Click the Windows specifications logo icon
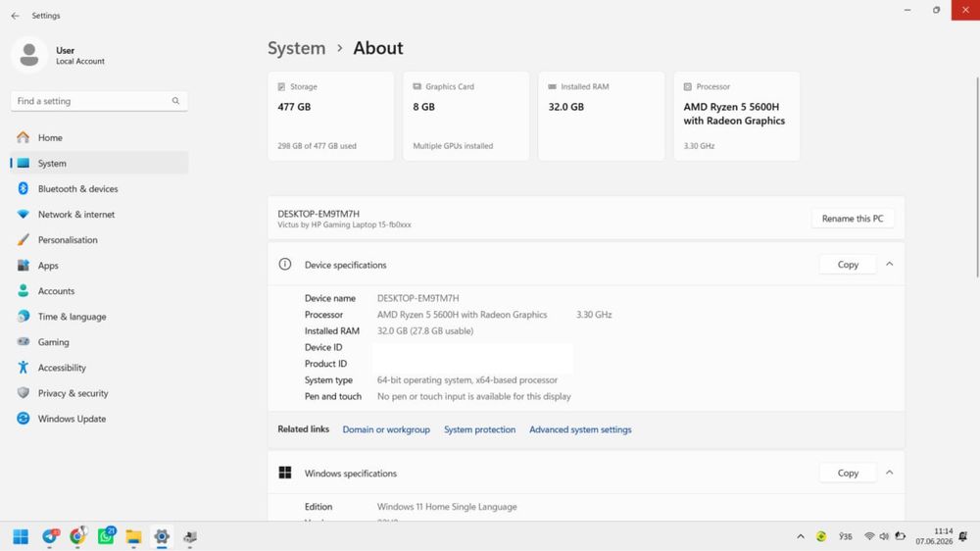The height and width of the screenshot is (551, 980). coord(285,473)
